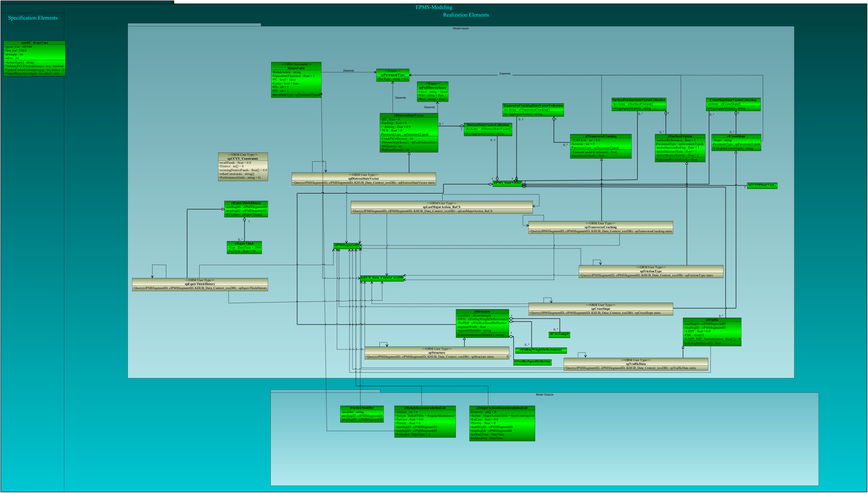This screenshot has height=493, width=868.
Task: Click the +PayType : string = NA attribute
Action: click(x=393, y=79)
